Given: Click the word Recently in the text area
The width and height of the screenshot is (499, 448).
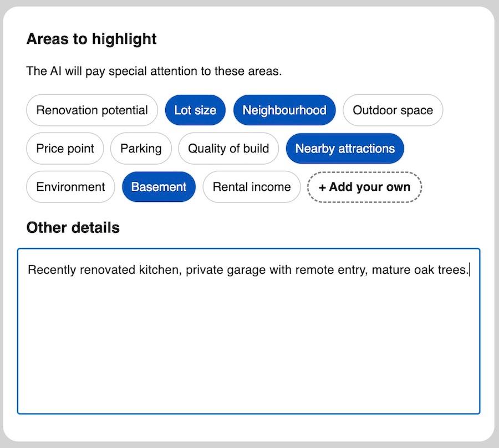Looking at the screenshot, I should point(52,270).
